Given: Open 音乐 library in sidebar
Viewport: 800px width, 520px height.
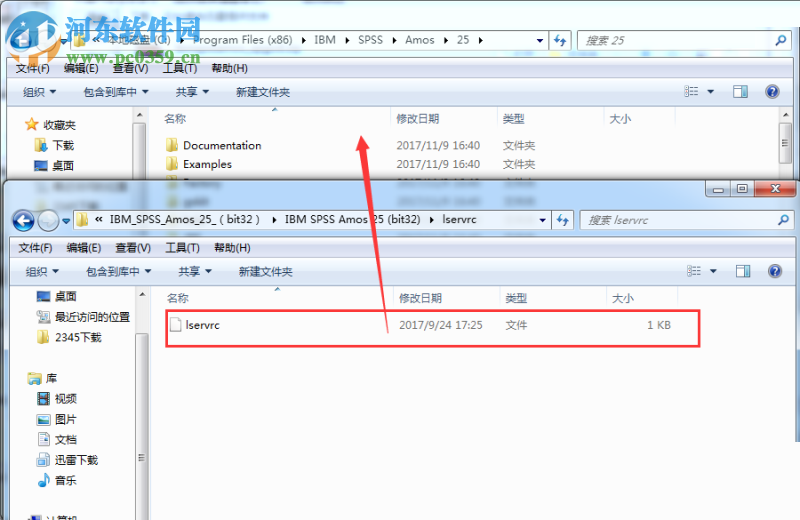Looking at the screenshot, I should [x=57, y=480].
